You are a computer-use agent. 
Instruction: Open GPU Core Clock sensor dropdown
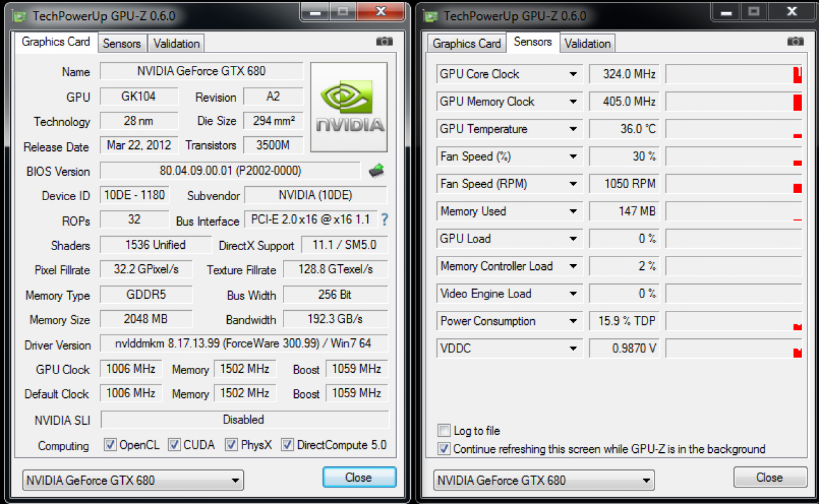pyautogui.click(x=573, y=74)
